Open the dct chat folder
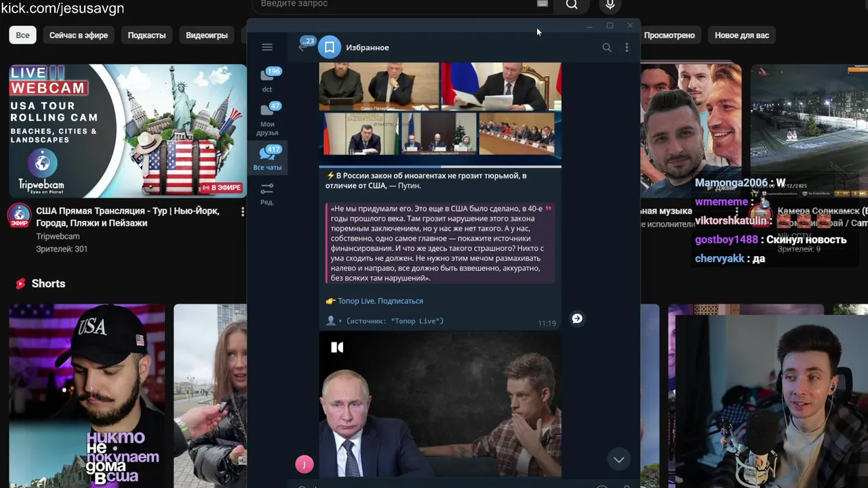This screenshot has height=488, width=868. [x=267, y=80]
